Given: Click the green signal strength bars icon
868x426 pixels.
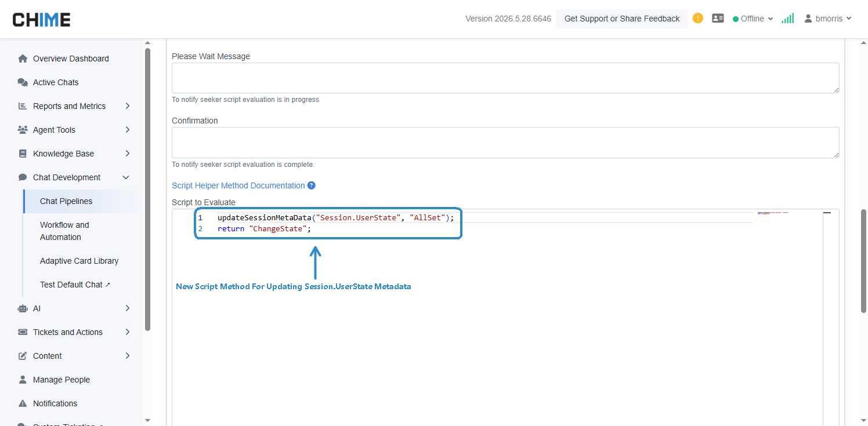Looking at the screenshot, I should coord(787,19).
